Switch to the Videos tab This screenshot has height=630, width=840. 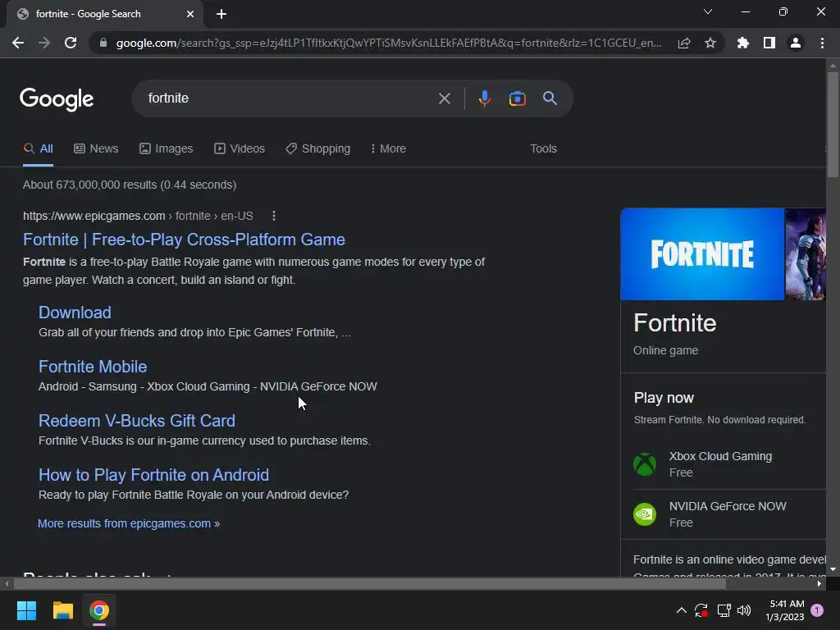pos(240,148)
